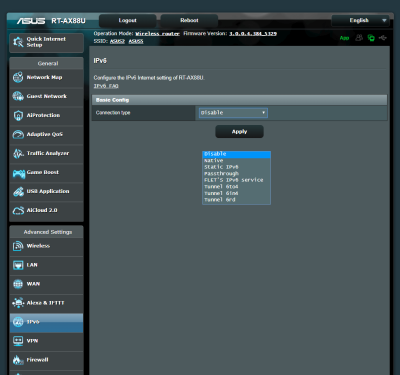Click the AiCloud 2.0 cloud icon
Image resolution: width=400 pixels, height=375 pixels.
tap(18, 210)
